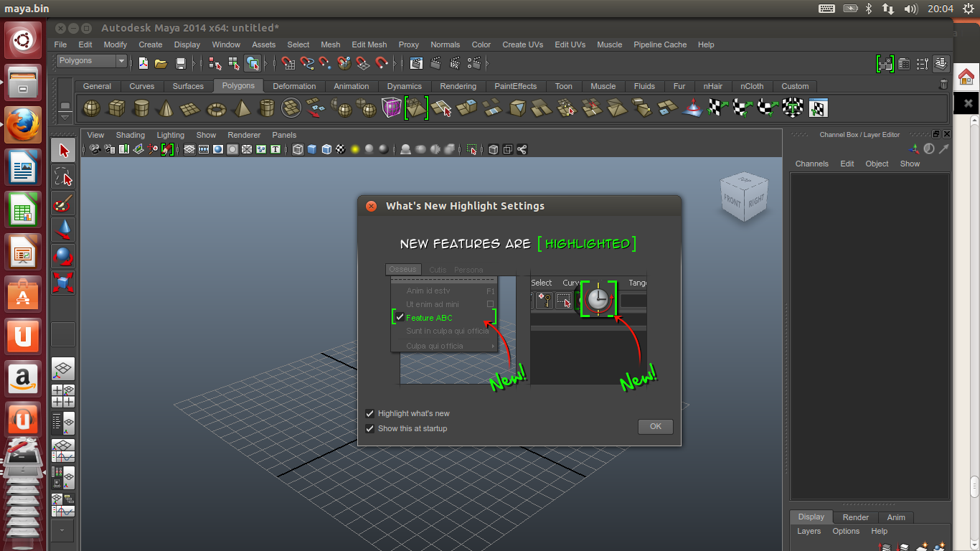Open the Polygons menu set dropdown
Viewport: 980px width, 551px height.
pos(92,62)
